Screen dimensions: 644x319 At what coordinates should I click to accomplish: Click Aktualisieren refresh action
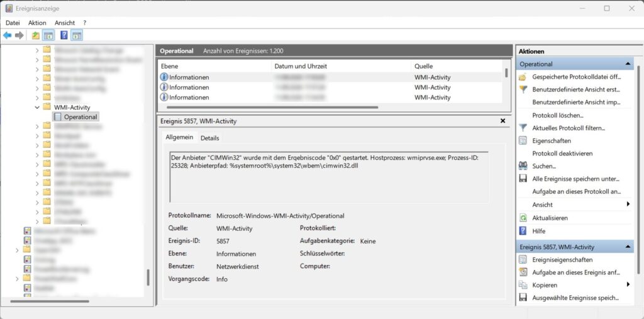coord(550,218)
